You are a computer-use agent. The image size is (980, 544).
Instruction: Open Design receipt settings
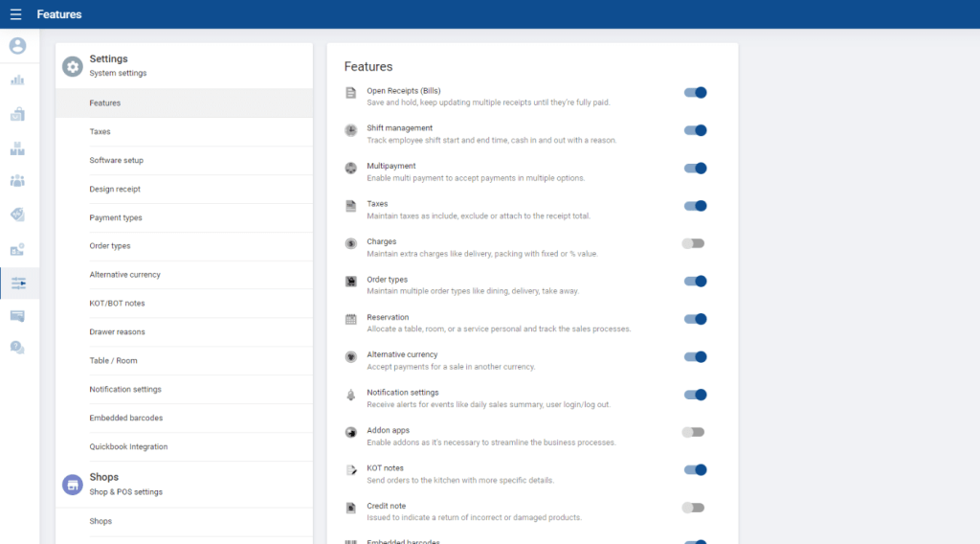click(x=185, y=190)
